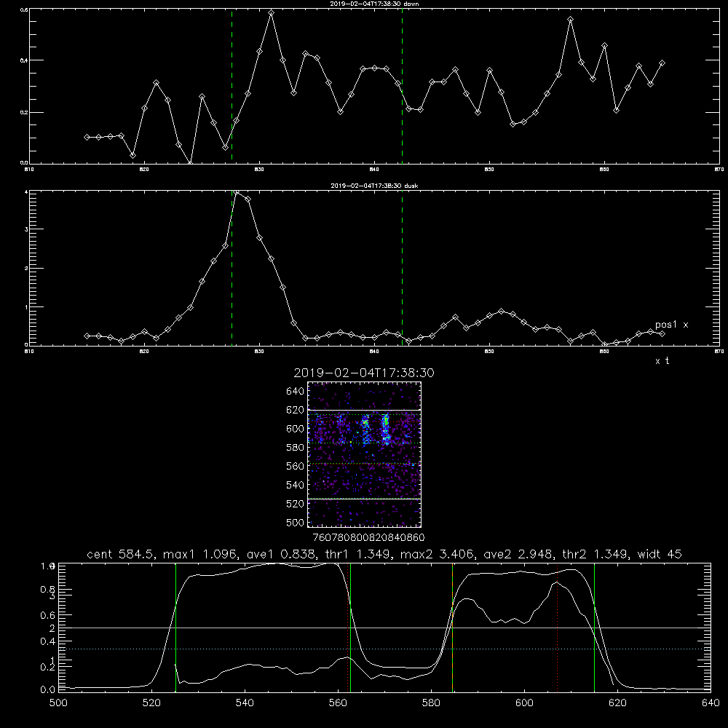
Task: Click the solid horizontal line at level 2
Action: (x=384, y=628)
